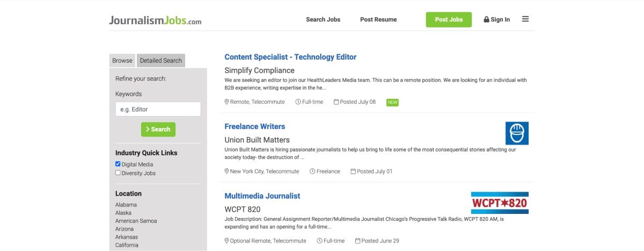Click location pin icon for Remote, Telecommute

(226, 102)
